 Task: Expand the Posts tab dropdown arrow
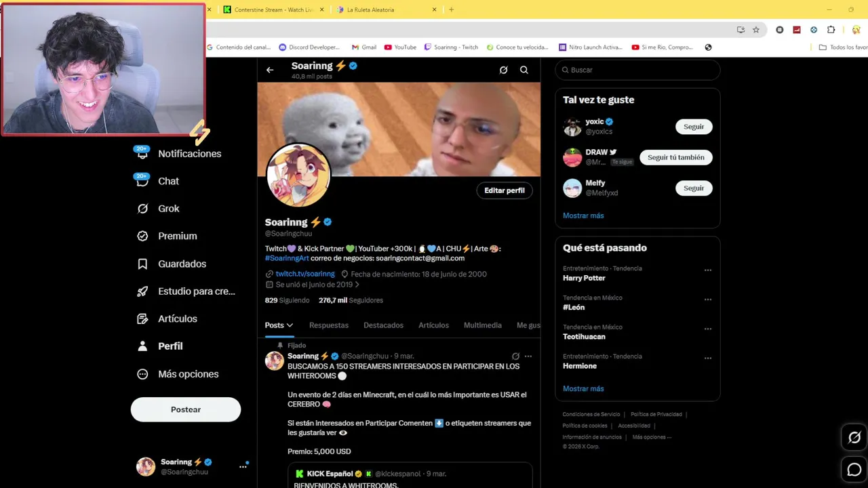click(x=290, y=325)
